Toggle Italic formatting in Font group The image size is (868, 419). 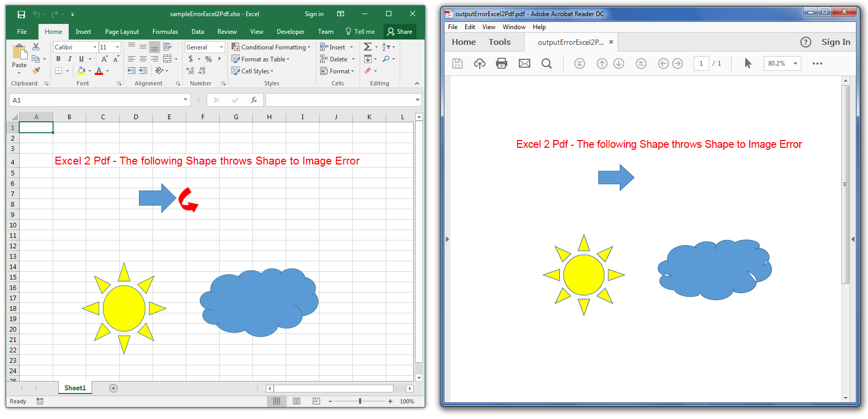coord(70,59)
